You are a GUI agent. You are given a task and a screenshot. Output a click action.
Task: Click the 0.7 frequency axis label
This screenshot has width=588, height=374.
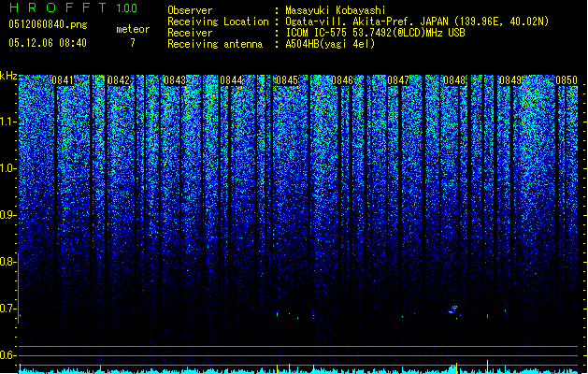[7, 309]
